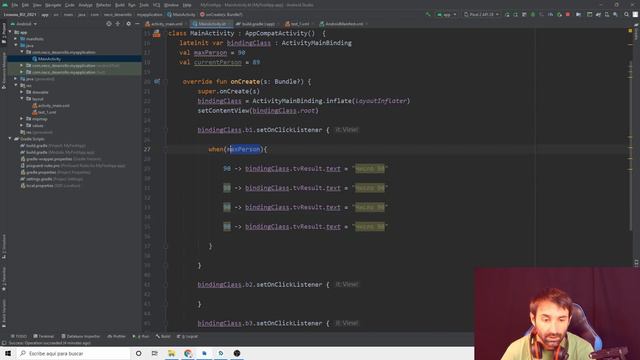Select activity_main.xml in the layout folder
The height and width of the screenshot is (360, 640).
pos(51,105)
